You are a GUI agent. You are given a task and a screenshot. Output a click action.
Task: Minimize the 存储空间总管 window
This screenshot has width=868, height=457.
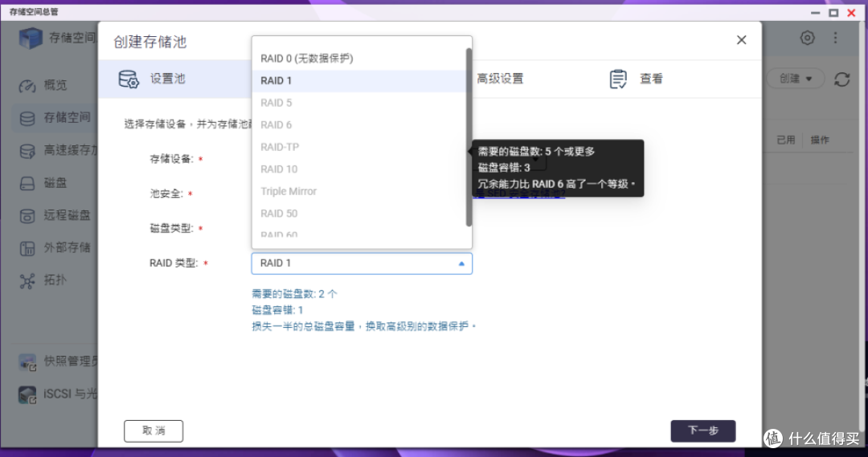(x=816, y=13)
